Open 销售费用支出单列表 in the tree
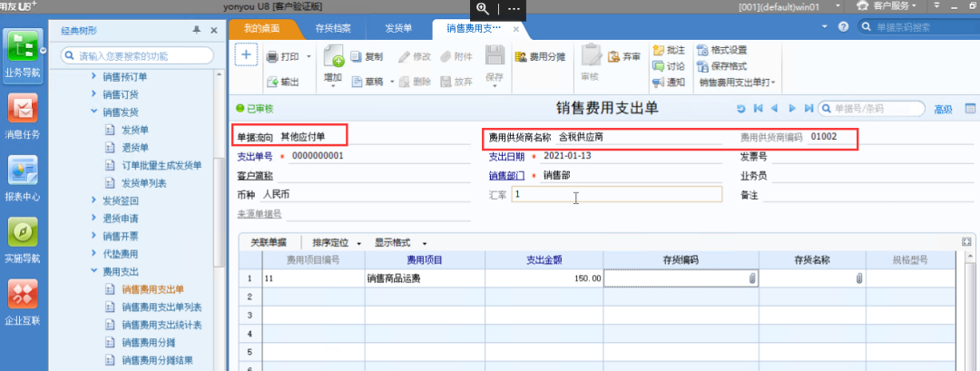980x371 pixels. (162, 308)
